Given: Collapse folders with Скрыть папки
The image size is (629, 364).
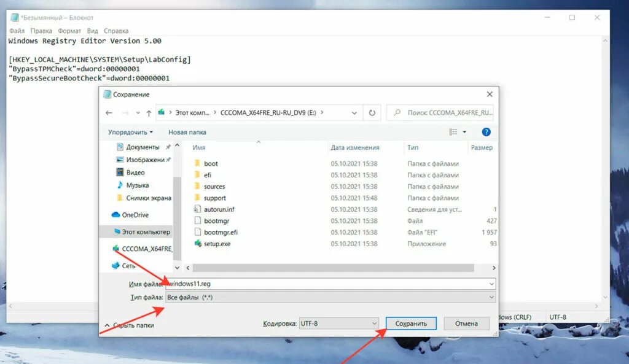Looking at the screenshot, I should pyautogui.click(x=129, y=325).
